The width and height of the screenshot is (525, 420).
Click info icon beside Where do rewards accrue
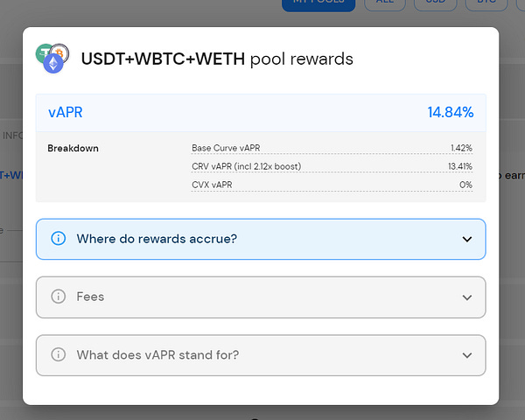tap(59, 239)
